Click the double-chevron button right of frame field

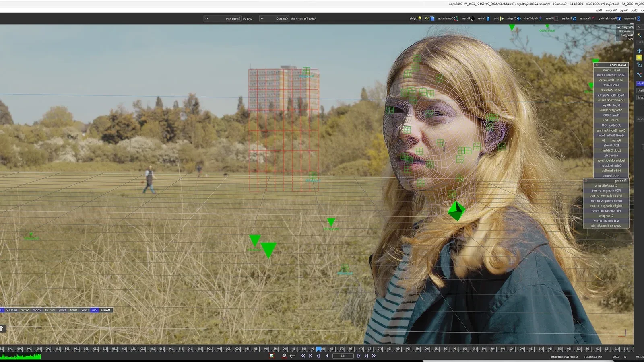pos(374,356)
